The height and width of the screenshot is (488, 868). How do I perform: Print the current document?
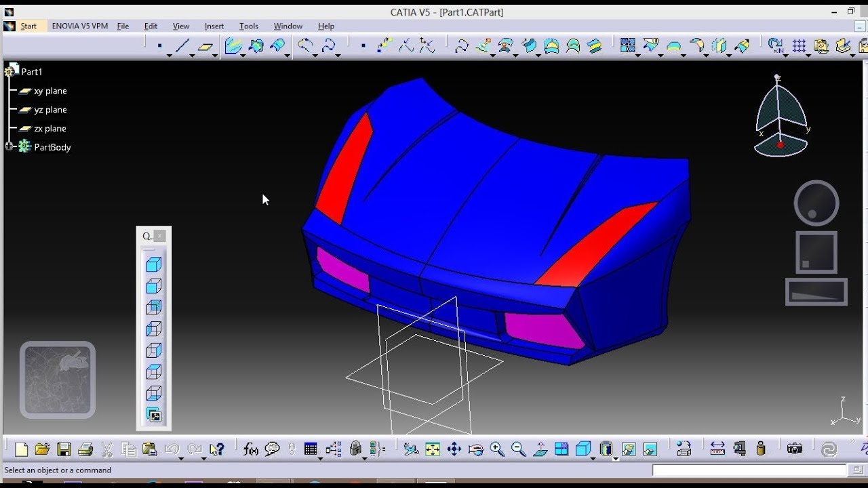(85, 449)
